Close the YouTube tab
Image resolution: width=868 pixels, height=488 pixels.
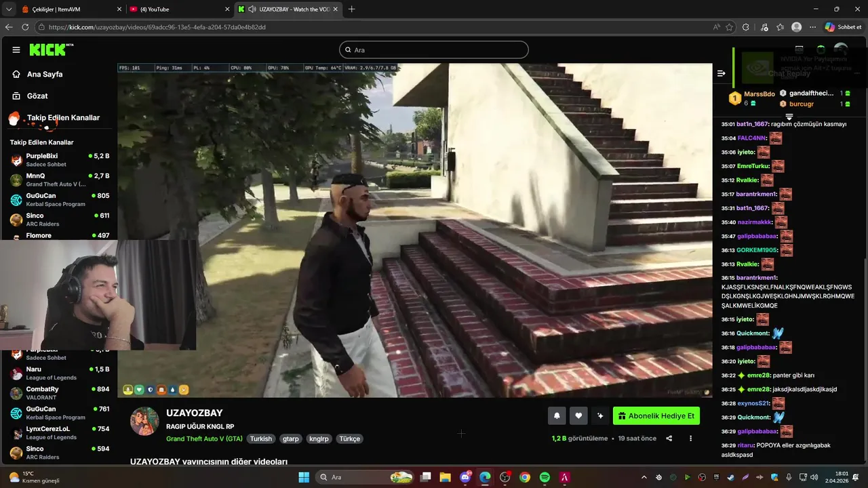[226, 9]
